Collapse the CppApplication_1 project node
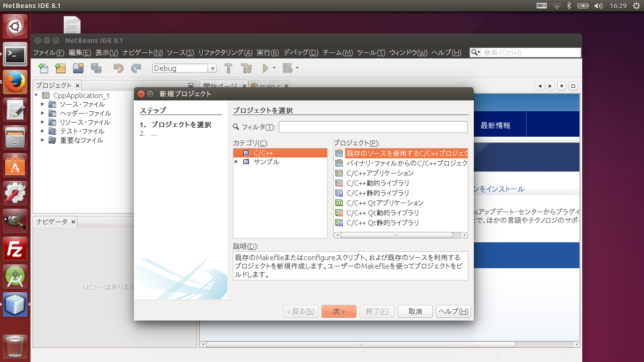The height and width of the screenshot is (362, 644). coord(36,95)
